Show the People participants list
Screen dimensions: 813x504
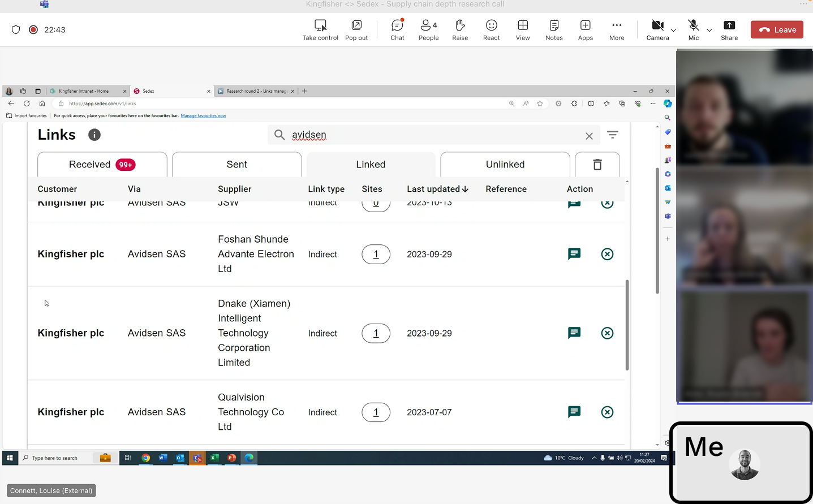[x=429, y=30]
